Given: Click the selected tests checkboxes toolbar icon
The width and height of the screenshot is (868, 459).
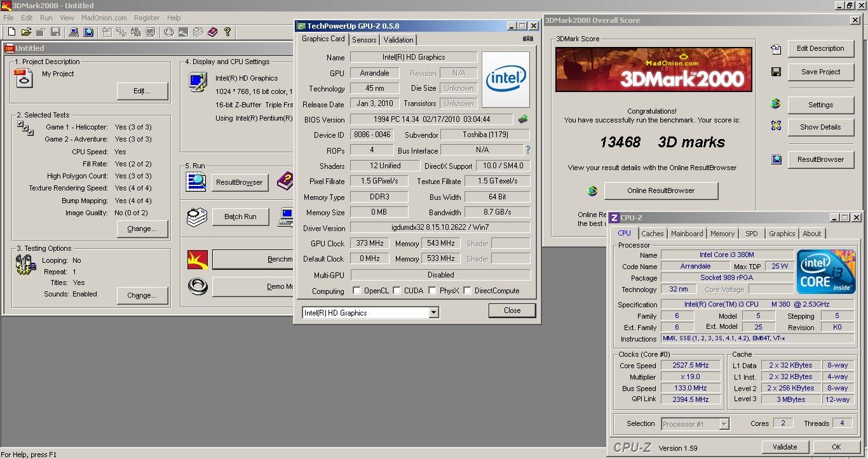Looking at the screenshot, I should pos(121,32).
